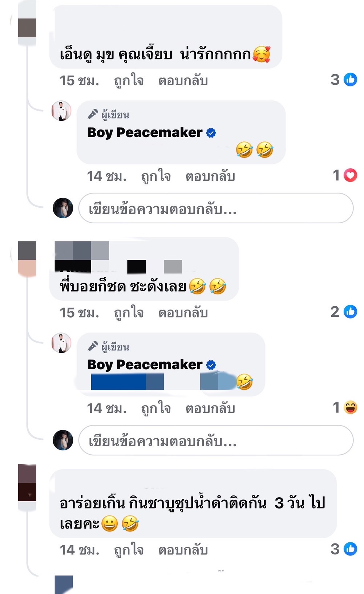Image resolution: width=364 pixels, height=594 pixels.
Task: Click ถูกใจ under the เอ็นดู comment
Action: point(129,81)
